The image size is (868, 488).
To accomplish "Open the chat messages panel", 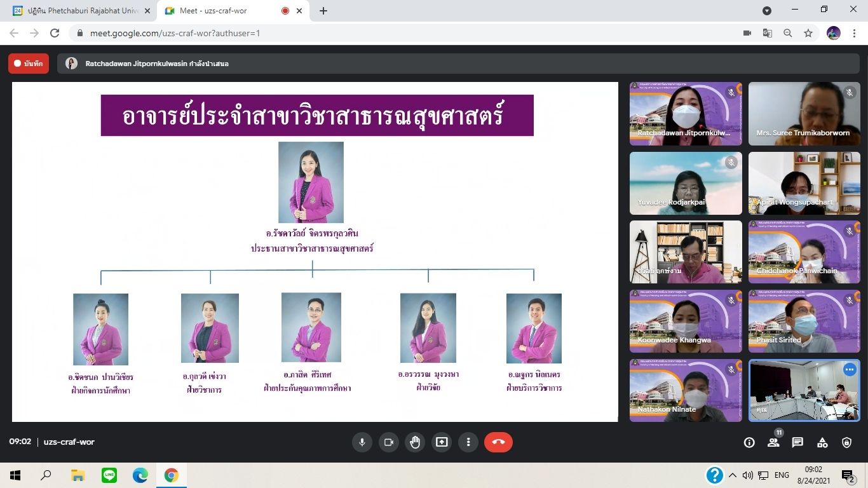I will click(797, 443).
